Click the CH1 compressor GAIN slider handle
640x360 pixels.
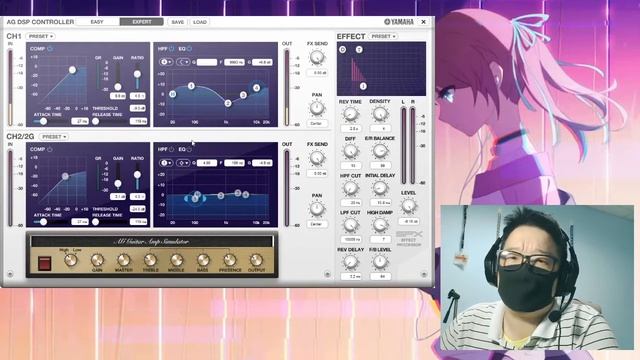tap(118, 87)
